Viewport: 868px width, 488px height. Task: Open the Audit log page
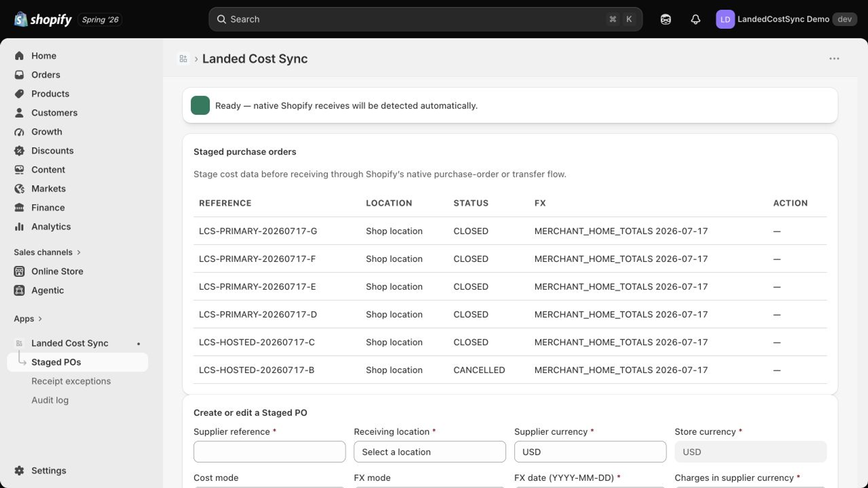tap(50, 400)
